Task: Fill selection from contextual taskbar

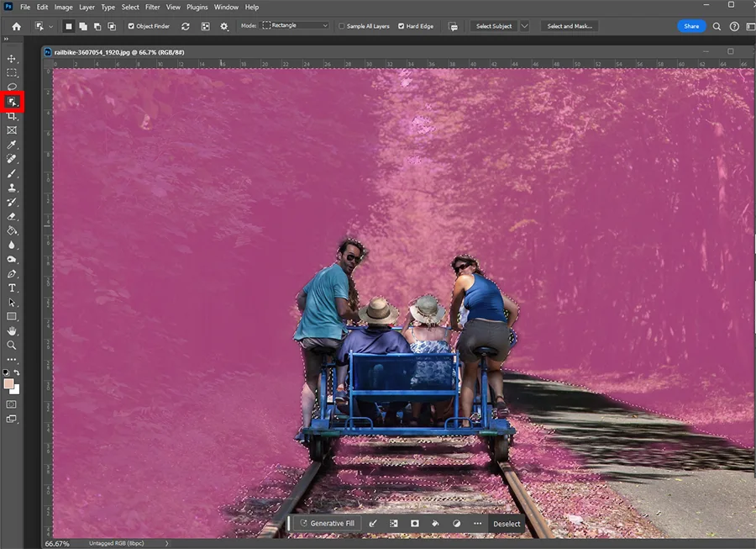Action: (435, 524)
